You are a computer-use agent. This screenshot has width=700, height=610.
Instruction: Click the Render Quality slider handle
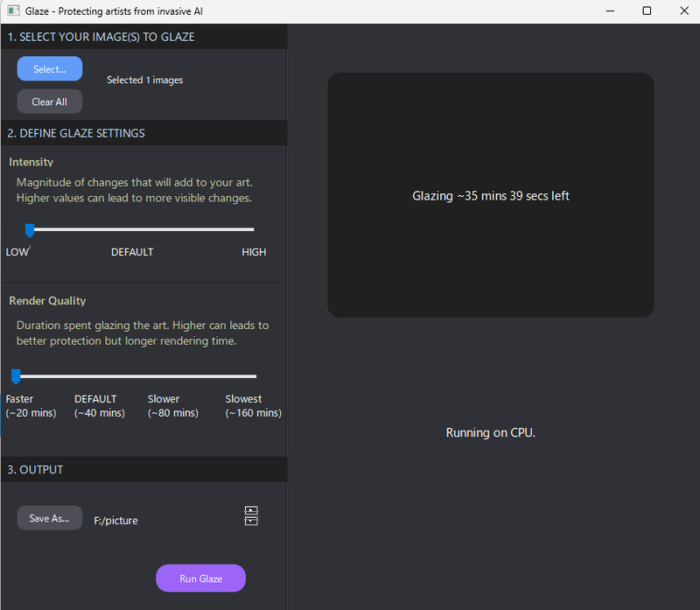coord(16,377)
